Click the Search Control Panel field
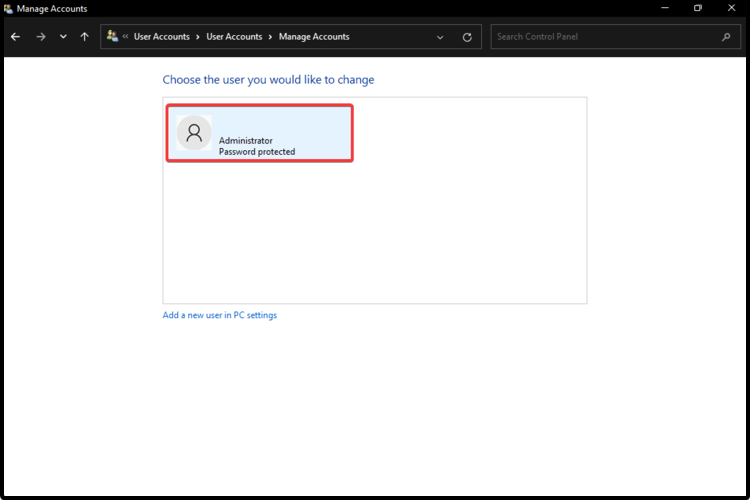This screenshot has height=500, width=750. (x=605, y=37)
